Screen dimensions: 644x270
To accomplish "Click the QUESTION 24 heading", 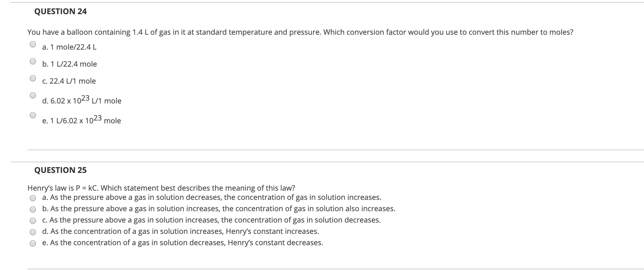I will click(61, 11).
